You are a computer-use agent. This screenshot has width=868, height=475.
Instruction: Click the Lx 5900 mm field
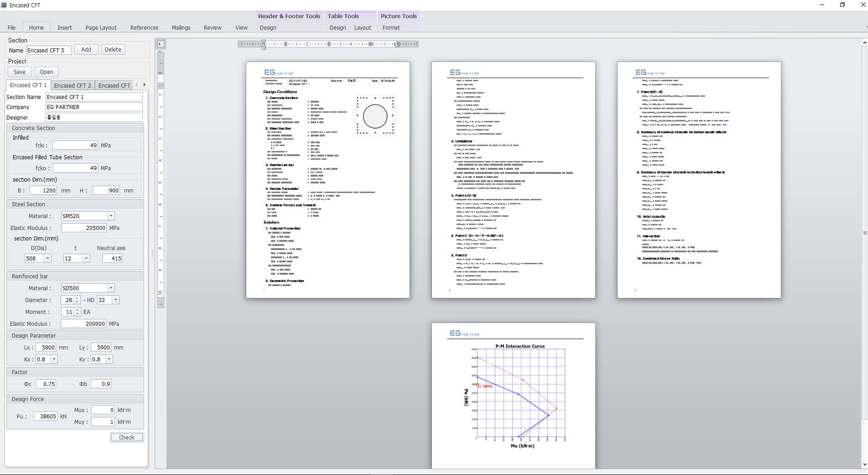click(46, 347)
